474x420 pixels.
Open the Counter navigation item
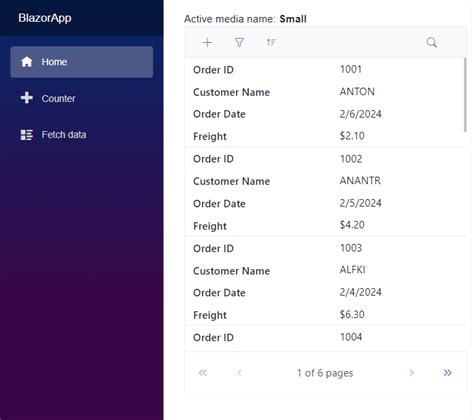82,98
